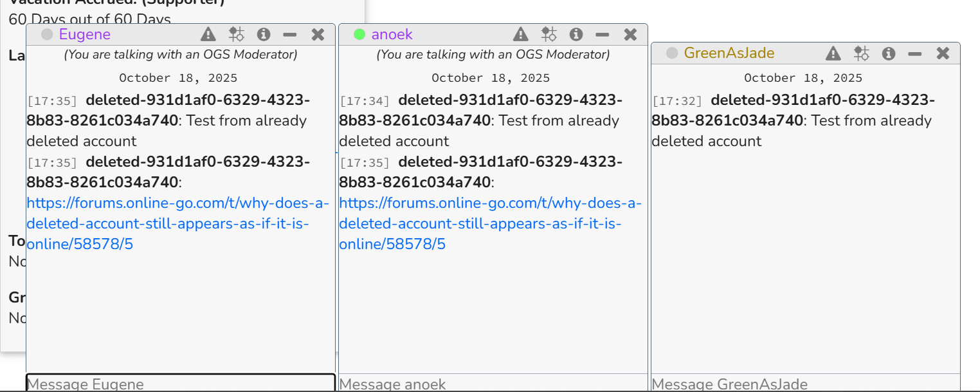Report user in GreenAsJade chat window
The width and height of the screenshot is (980, 392).
coord(833,53)
